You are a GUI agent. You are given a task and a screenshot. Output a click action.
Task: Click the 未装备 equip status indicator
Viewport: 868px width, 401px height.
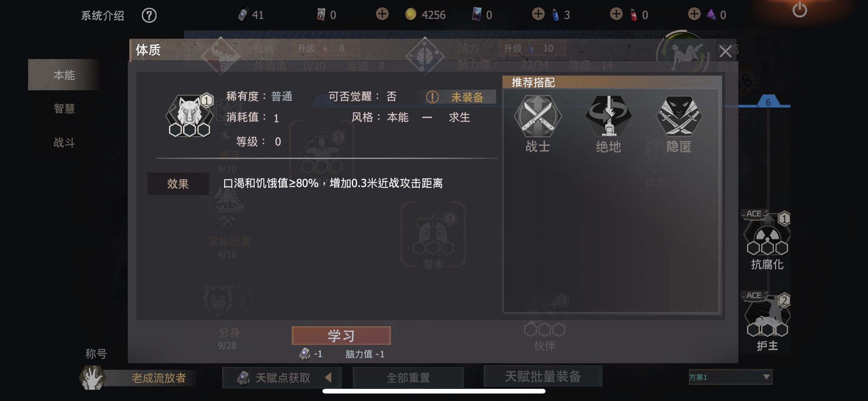460,97
